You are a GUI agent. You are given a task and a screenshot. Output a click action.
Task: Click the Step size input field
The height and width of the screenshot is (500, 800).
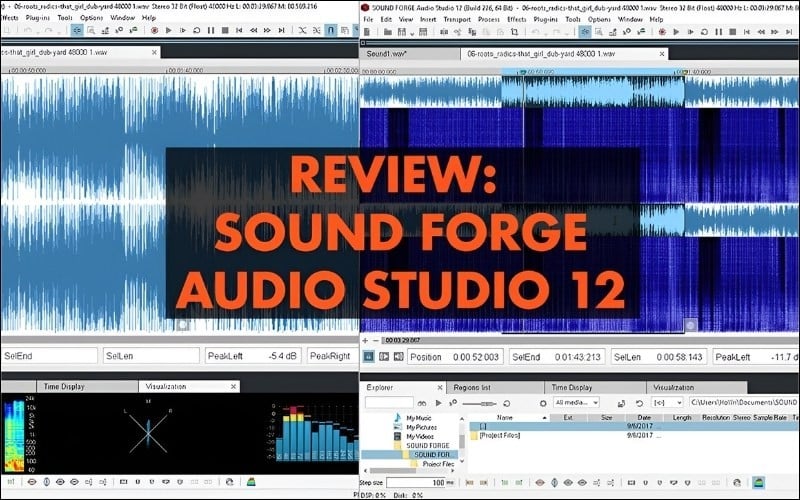tap(416, 483)
